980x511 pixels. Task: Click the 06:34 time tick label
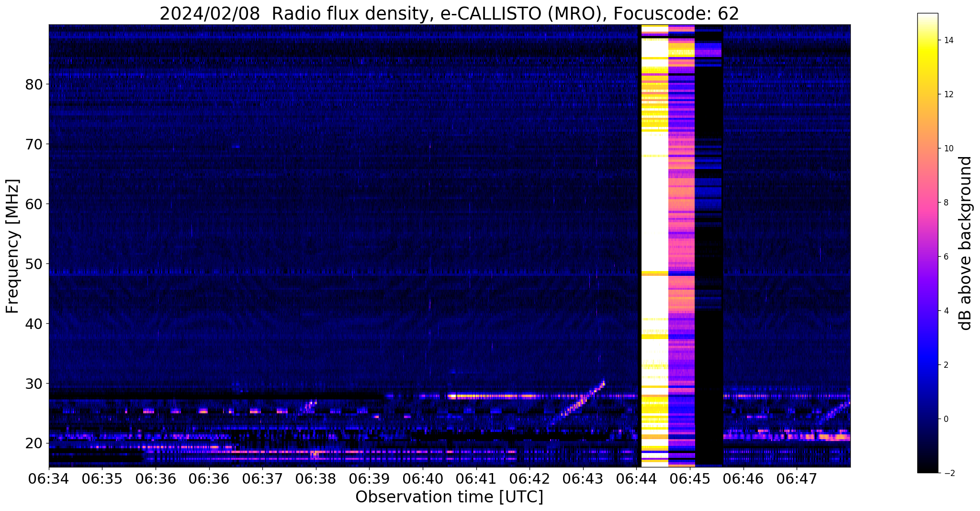(49, 478)
